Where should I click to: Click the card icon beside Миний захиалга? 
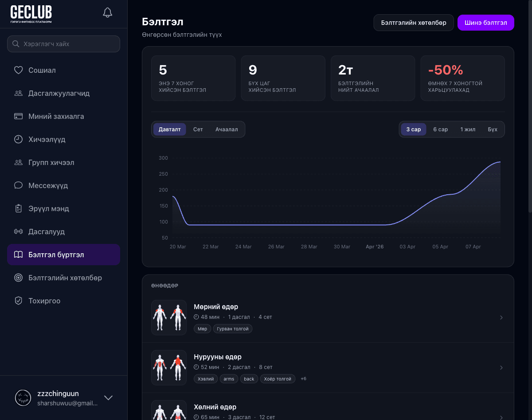click(x=18, y=116)
